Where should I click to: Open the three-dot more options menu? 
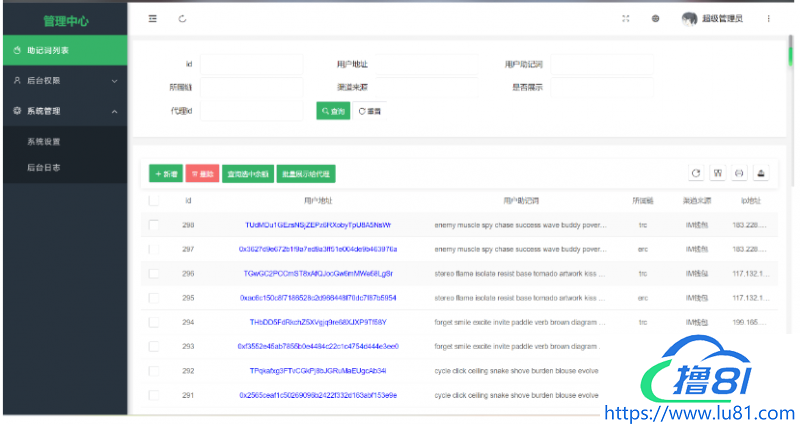pyautogui.click(x=768, y=18)
